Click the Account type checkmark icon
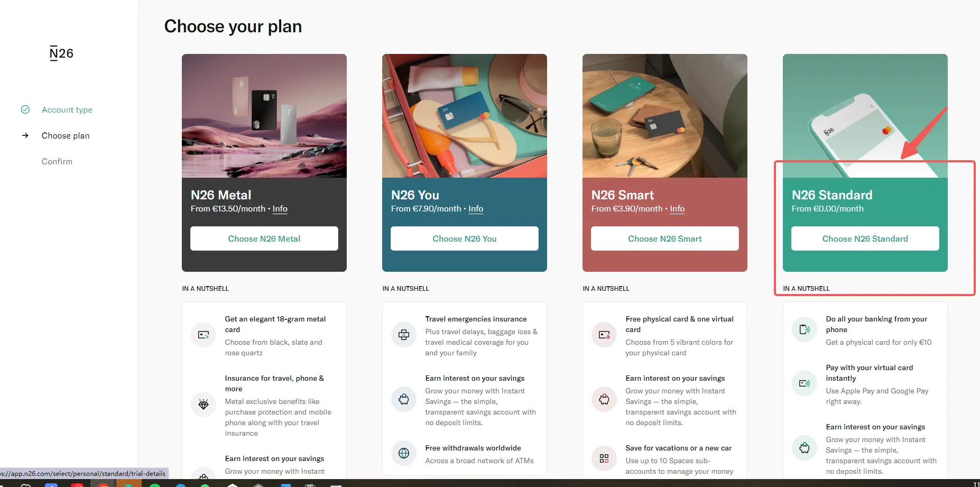The image size is (980, 487). click(25, 109)
